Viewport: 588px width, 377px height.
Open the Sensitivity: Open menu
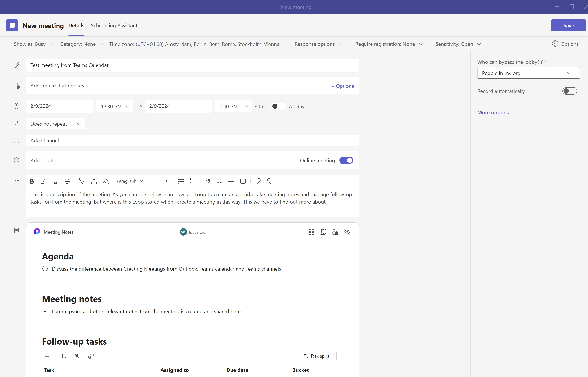coord(458,44)
